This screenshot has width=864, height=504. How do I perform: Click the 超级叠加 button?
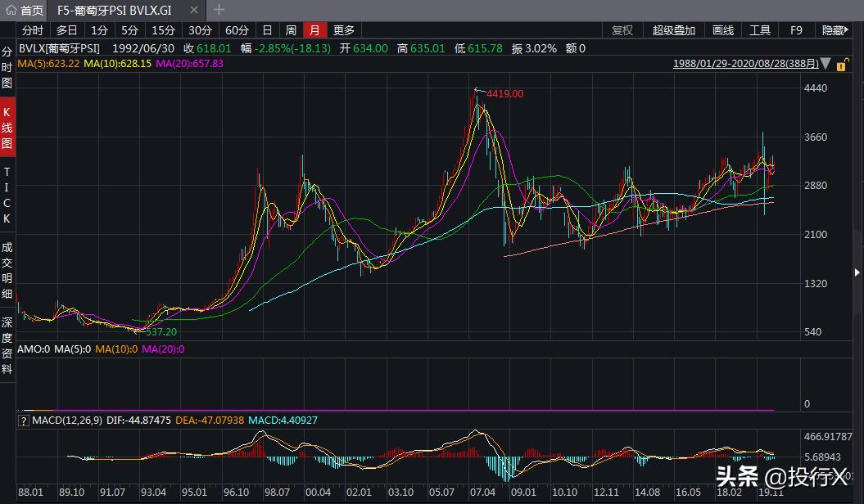(x=673, y=30)
